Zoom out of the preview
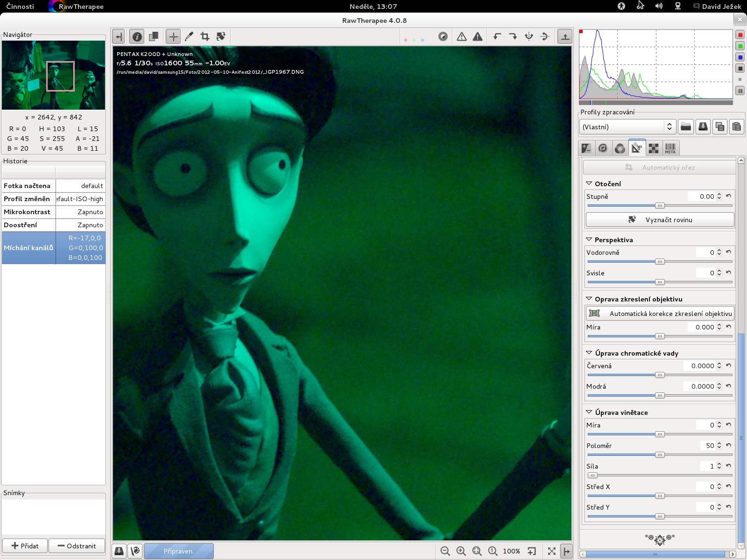747x560 pixels. [x=445, y=551]
